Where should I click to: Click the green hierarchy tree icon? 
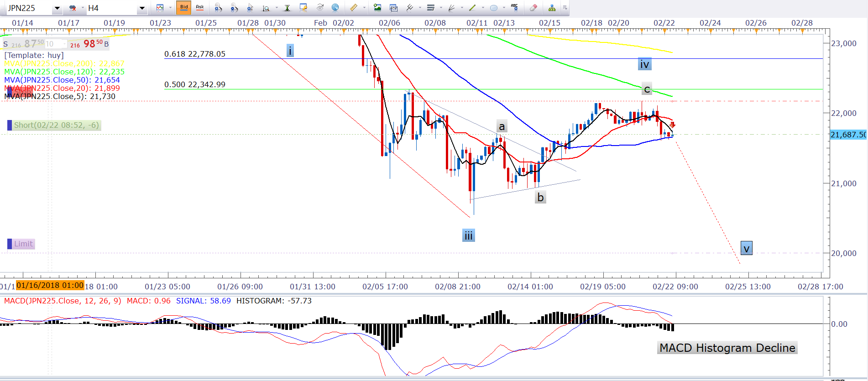[552, 8]
